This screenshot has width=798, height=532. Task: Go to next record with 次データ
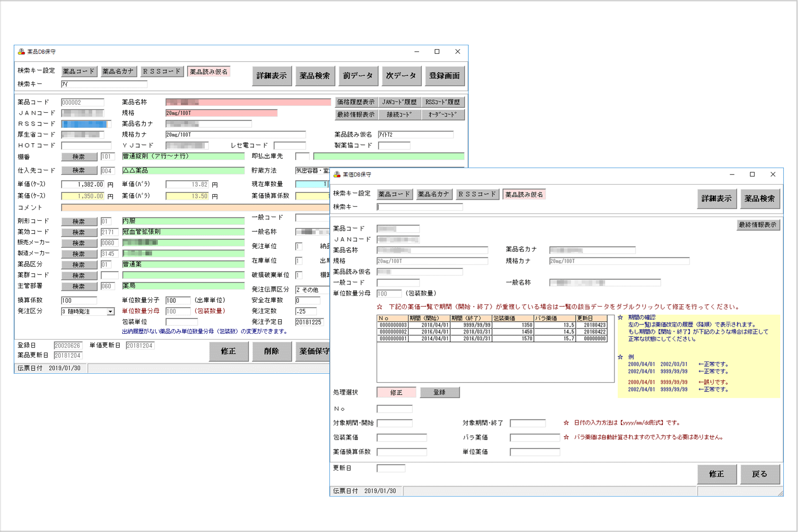click(x=401, y=76)
